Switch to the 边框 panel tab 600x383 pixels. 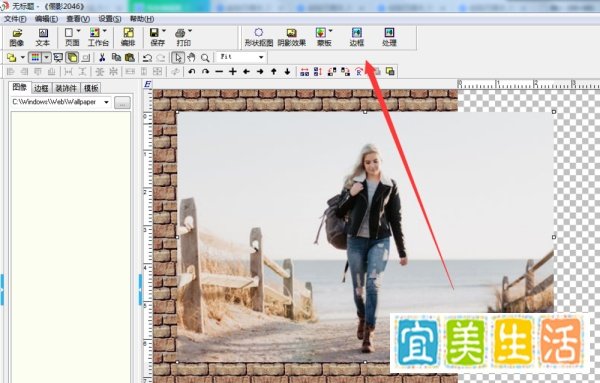(41, 88)
